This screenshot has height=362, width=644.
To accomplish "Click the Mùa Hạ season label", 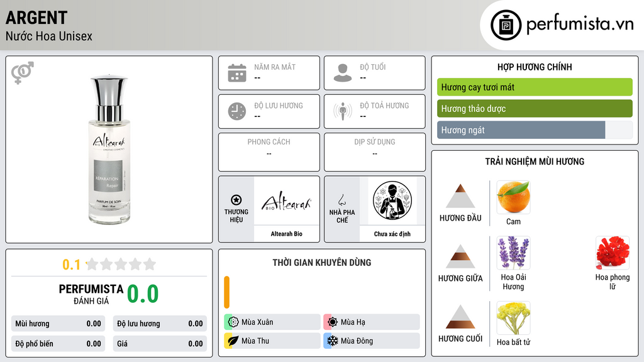I will [x=353, y=322].
